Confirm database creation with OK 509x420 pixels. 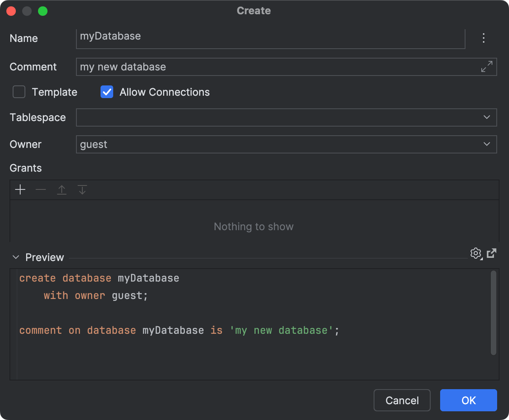468,400
